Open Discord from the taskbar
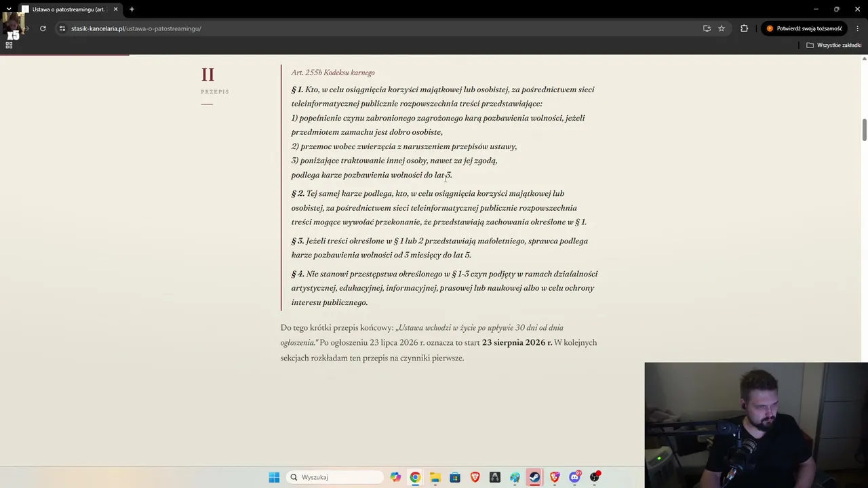The width and height of the screenshot is (868, 488). (575, 477)
